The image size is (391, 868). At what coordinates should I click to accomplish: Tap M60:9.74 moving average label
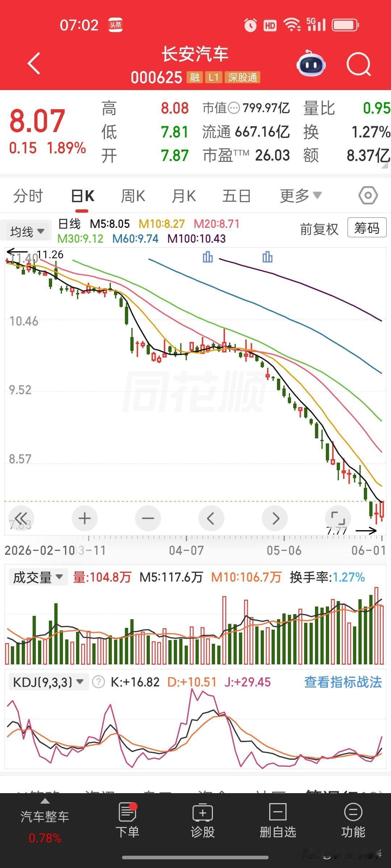pyautogui.click(x=135, y=239)
